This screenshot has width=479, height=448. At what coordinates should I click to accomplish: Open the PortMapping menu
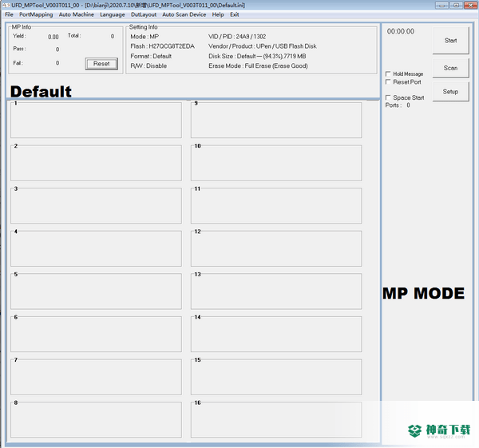pos(36,14)
